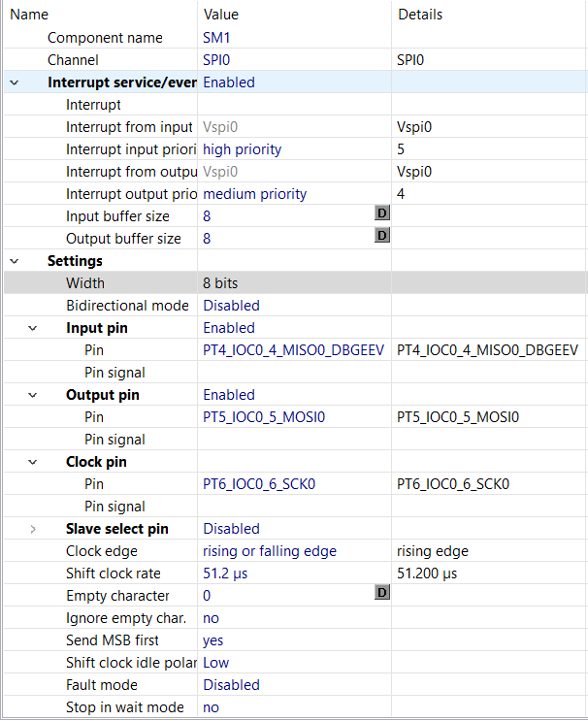The width and height of the screenshot is (588, 721).
Task: Select the Send MSB first row
Action: coord(113,640)
